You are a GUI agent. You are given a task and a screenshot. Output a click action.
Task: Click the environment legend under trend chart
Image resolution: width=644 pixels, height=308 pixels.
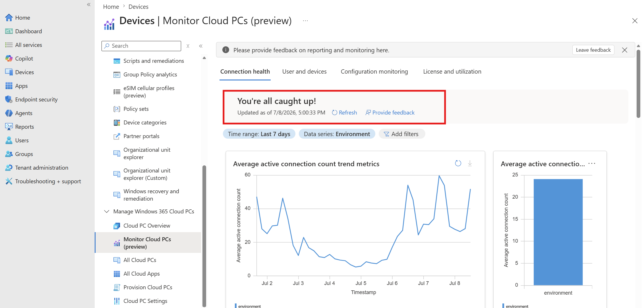pos(248,306)
